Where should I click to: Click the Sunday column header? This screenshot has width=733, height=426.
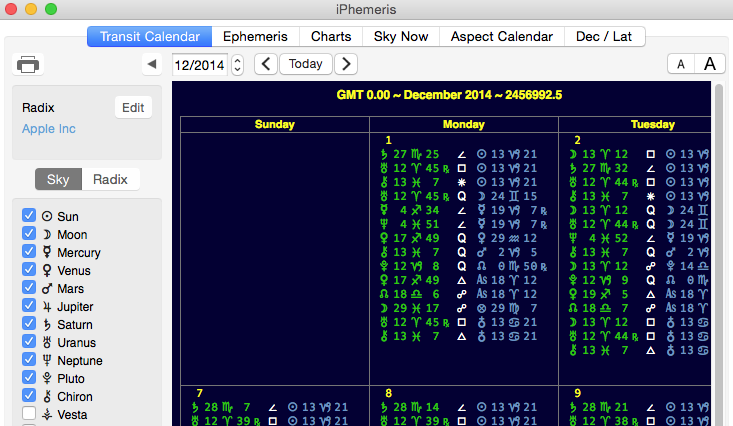[x=275, y=124]
